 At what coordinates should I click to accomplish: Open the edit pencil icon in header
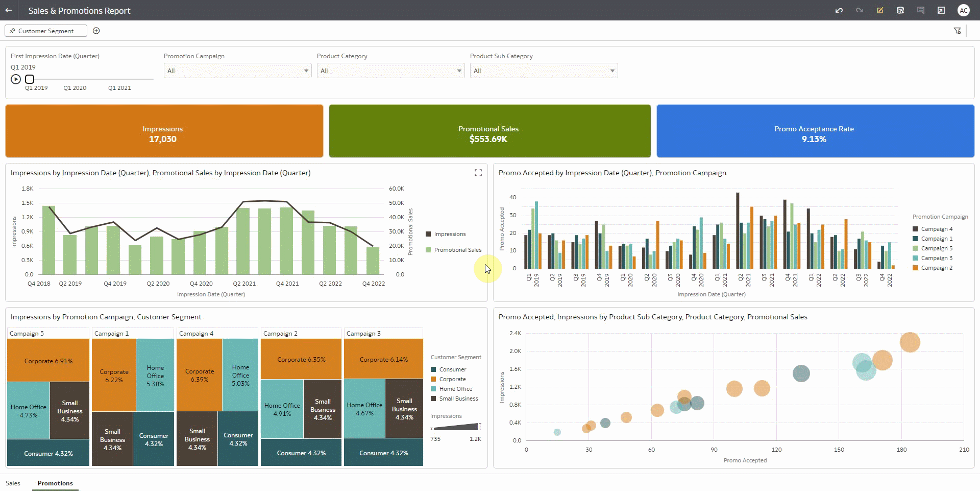click(880, 10)
